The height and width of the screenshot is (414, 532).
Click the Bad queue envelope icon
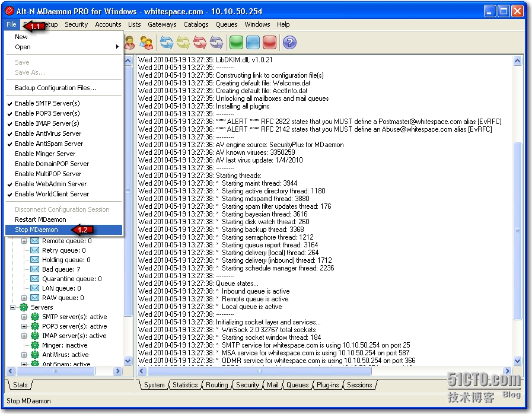tap(34, 269)
